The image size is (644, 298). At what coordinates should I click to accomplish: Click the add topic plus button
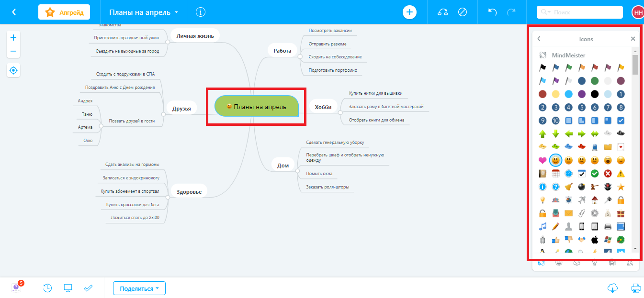point(409,12)
